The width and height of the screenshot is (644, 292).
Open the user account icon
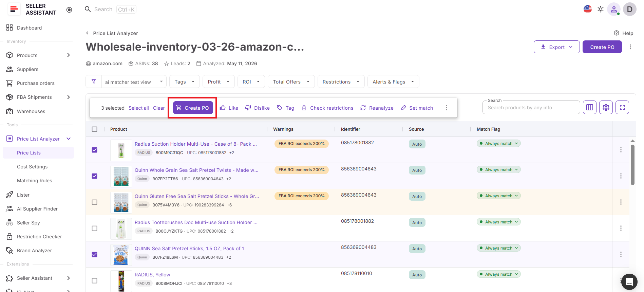tap(614, 9)
